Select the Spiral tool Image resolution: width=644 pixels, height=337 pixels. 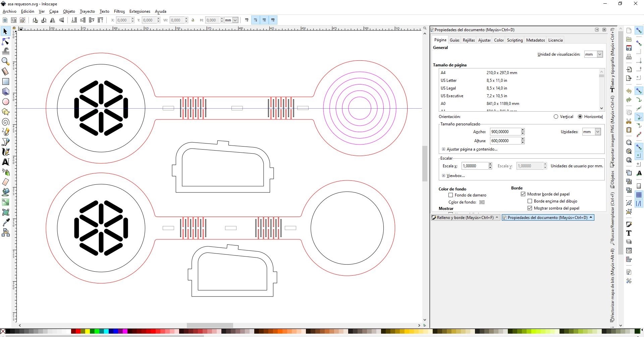[5, 122]
